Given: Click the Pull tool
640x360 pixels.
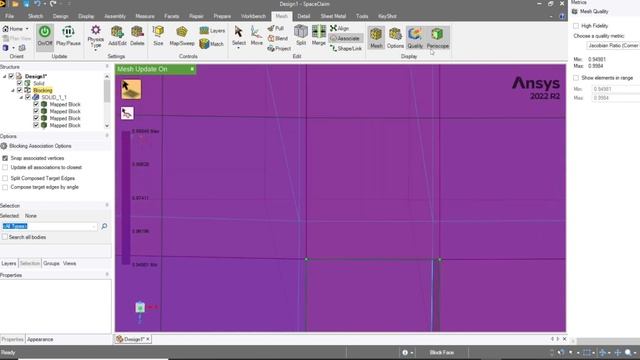Looking at the screenshot, I should (x=276, y=28).
